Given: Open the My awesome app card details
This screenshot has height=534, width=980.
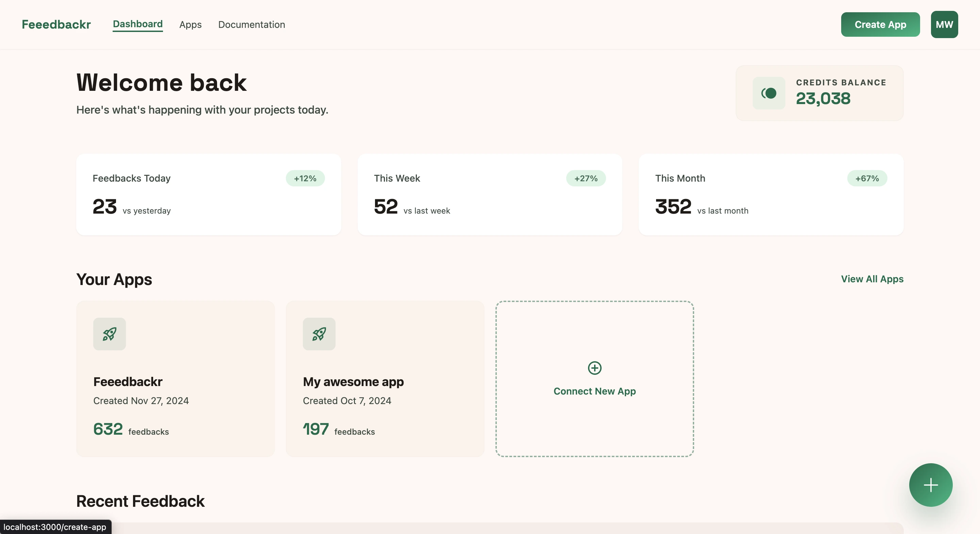Looking at the screenshot, I should [x=385, y=380].
